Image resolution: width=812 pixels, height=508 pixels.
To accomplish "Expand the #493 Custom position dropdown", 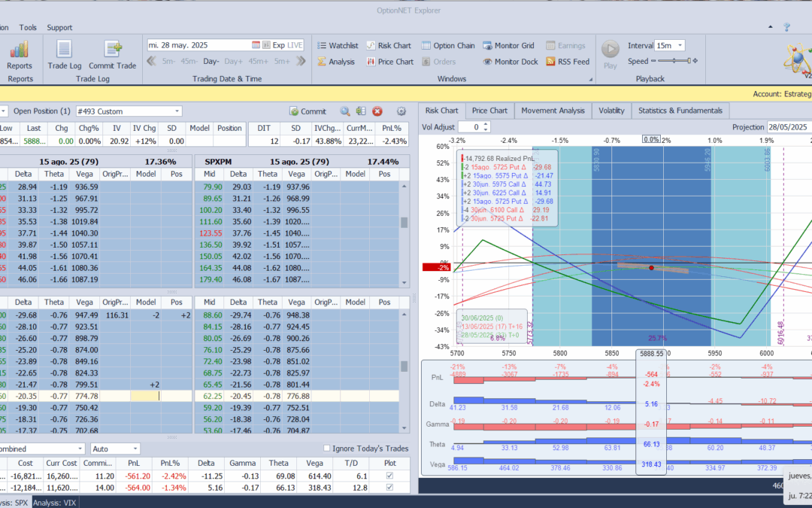I will tap(176, 111).
